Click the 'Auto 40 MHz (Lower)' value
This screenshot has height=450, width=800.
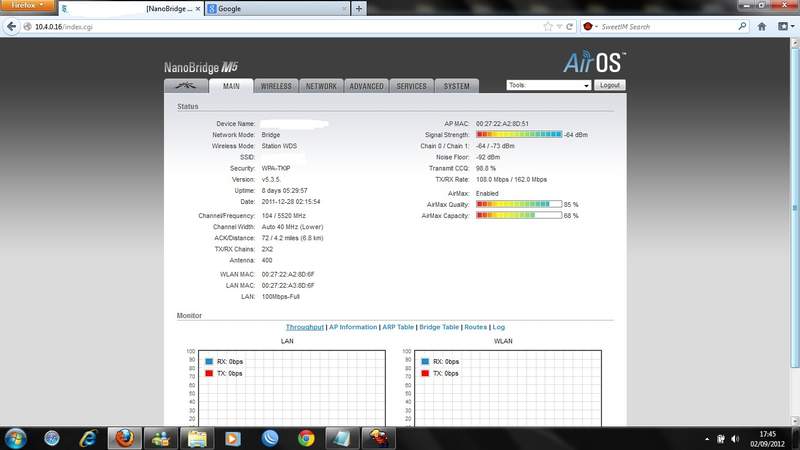pos(292,227)
